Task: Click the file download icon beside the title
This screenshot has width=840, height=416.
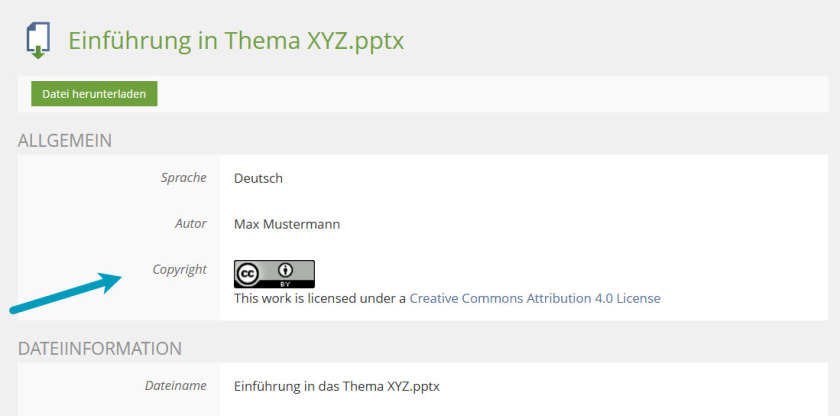Action: pos(38,40)
